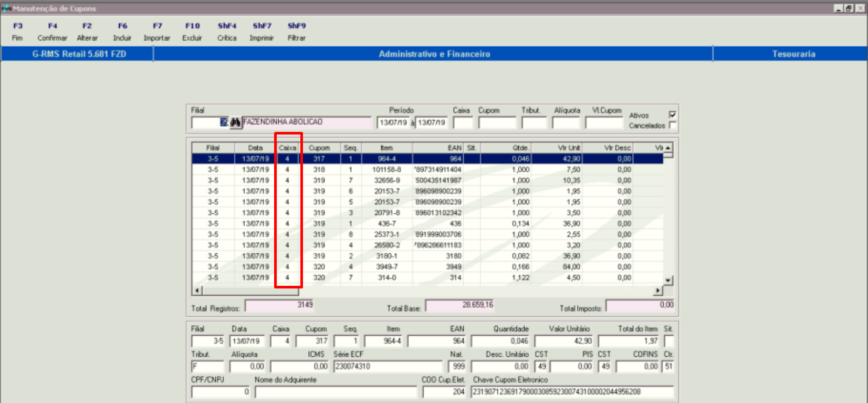Click the Vlr Unit column header

(x=557, y=148)
